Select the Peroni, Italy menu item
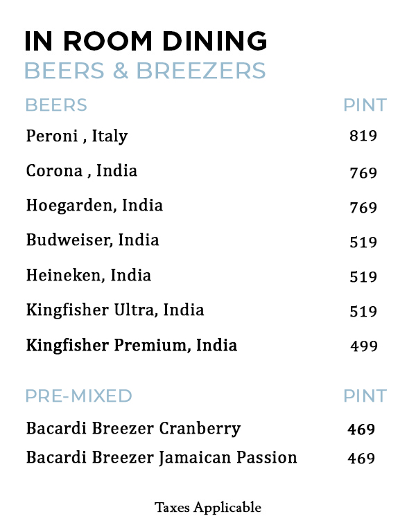The image size is (416, 532). pyautogui.click(x=77, y=136)
